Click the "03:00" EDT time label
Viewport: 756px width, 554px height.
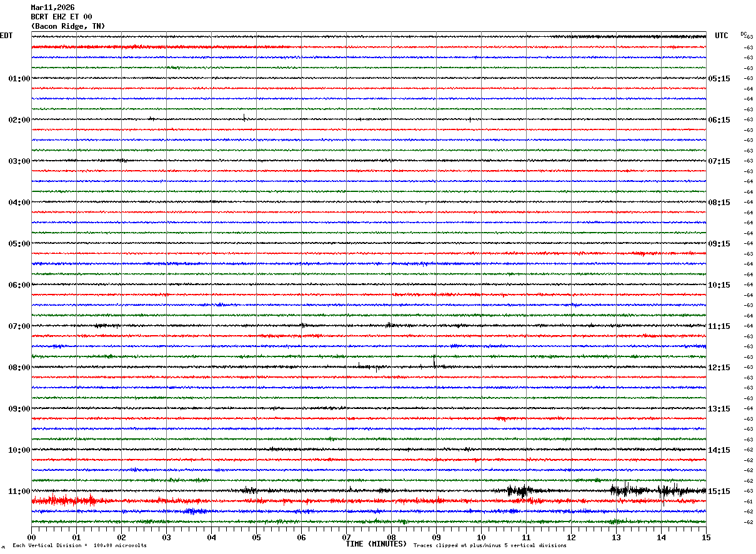(x=19, y=161)
